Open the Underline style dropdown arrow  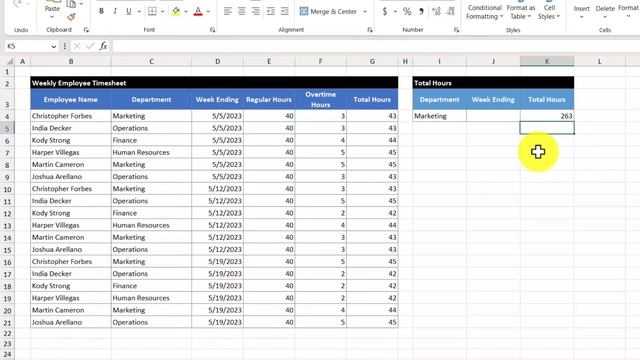pos(139,12)
